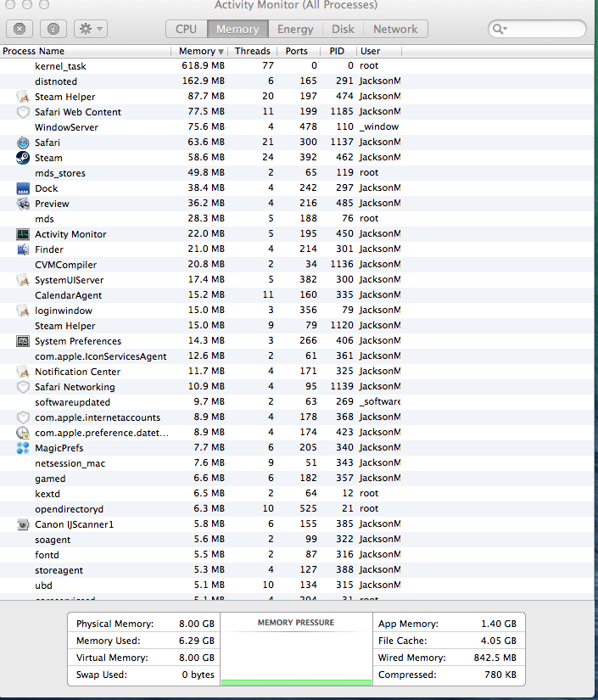Click the App Memory 1.40 GB value

coord(499,624)
